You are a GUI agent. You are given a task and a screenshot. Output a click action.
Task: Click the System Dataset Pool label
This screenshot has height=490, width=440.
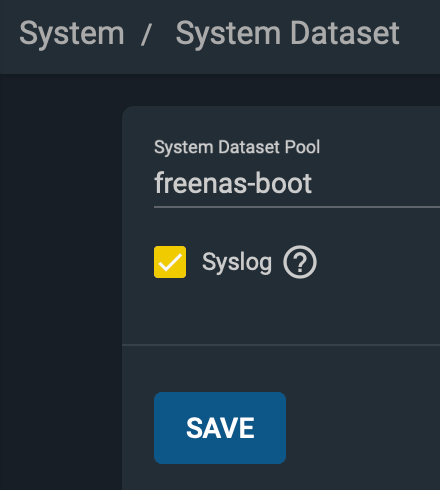pos(237,147)
